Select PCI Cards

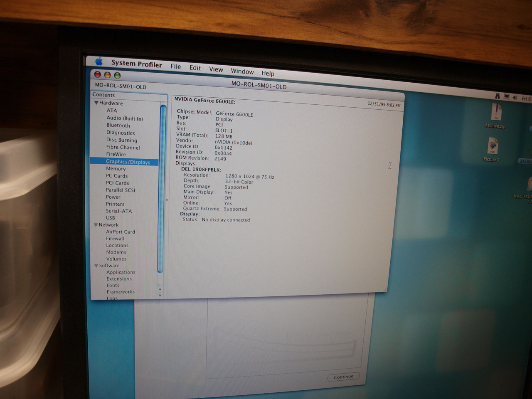(x=118, y=183)
